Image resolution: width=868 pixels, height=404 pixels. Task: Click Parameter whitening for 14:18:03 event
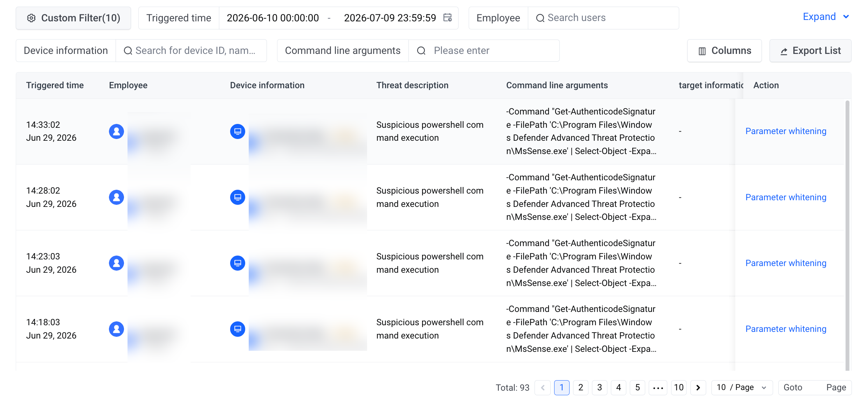(x=786, y=329)
